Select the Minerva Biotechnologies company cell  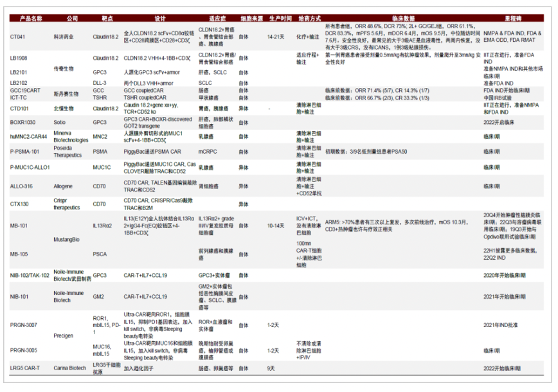(x=71, y=137)
